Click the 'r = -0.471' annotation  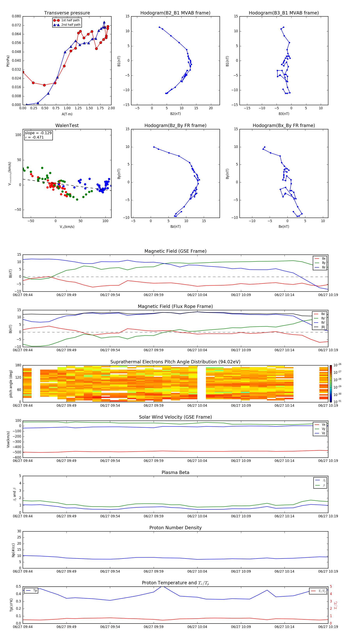pyautogui.click(x=34, y=137)
